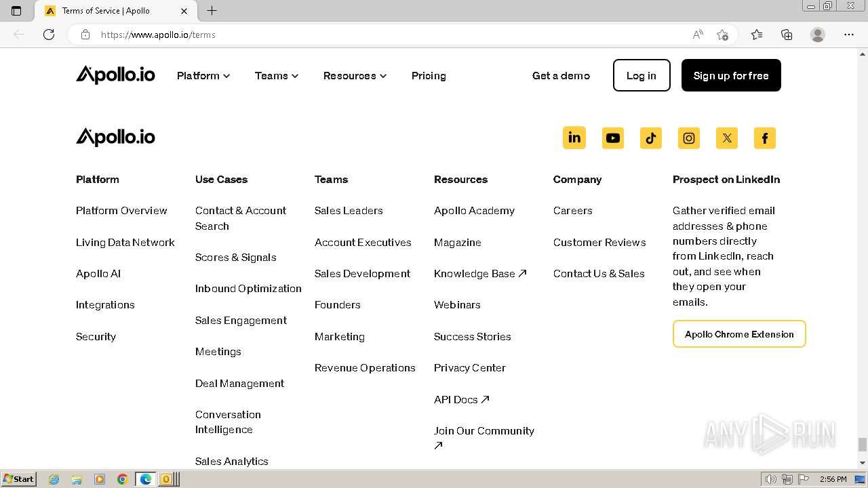Open Privacy Center link
The height and width of the screenshot is (488, 868).
470,368
